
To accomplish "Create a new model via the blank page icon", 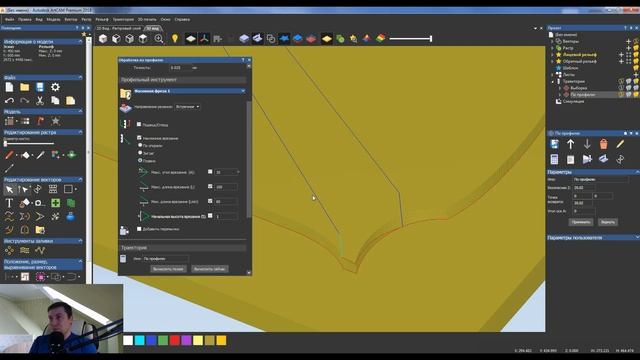I will [9, 87].
